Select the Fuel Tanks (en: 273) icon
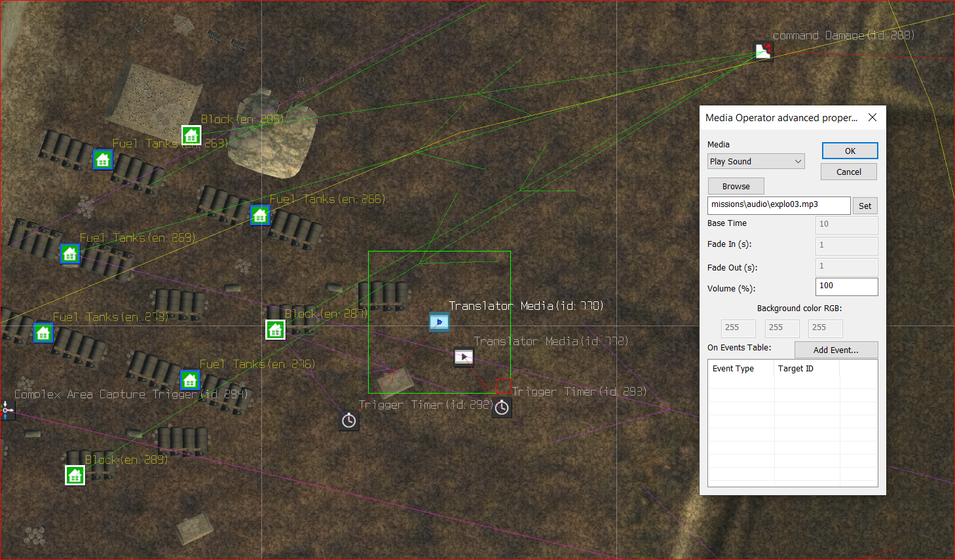The image size is (955, 560). (43, 333)
